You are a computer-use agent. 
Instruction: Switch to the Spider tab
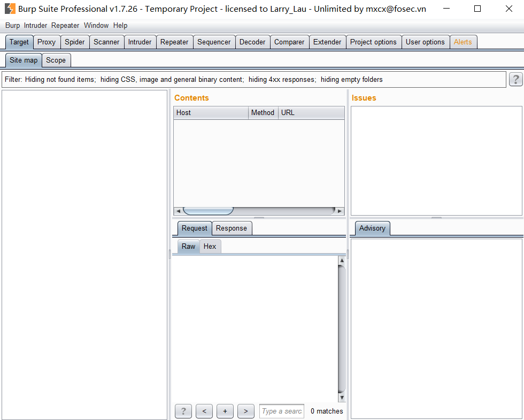point(74,42)
